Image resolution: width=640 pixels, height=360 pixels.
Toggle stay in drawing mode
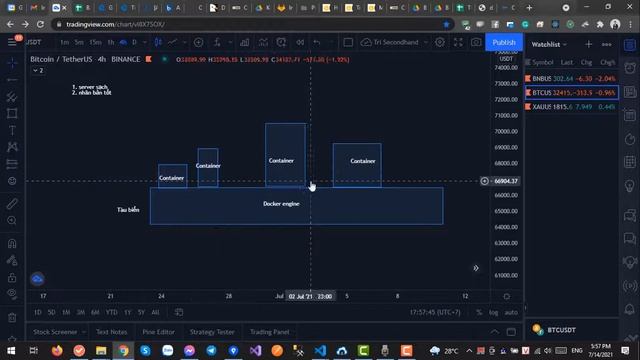12,260
